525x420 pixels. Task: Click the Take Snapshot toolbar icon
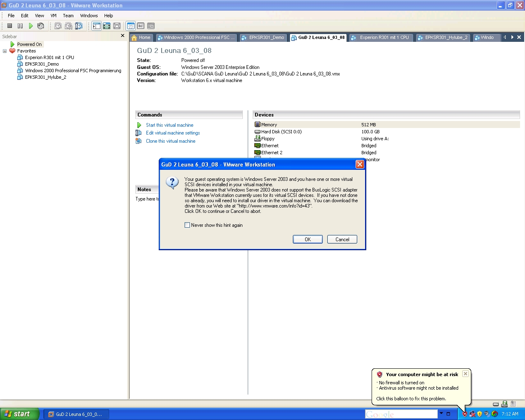pos(58,26)
